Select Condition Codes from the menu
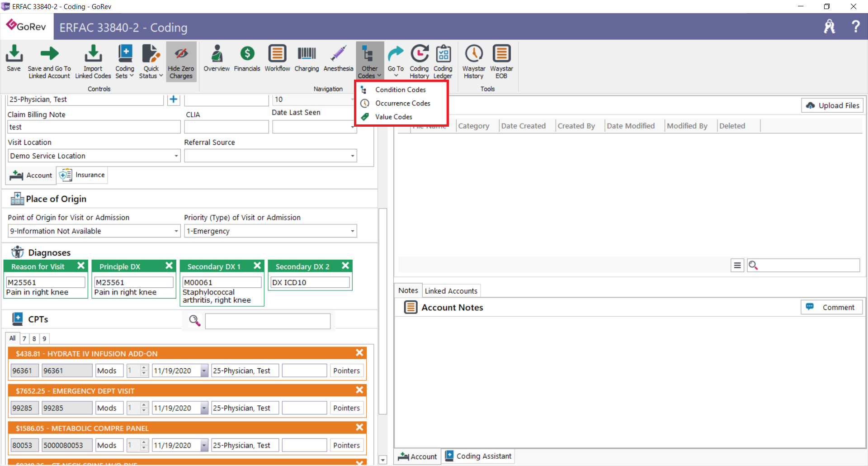The width and height of the screenshot is (868, 466). click(401, 90)
